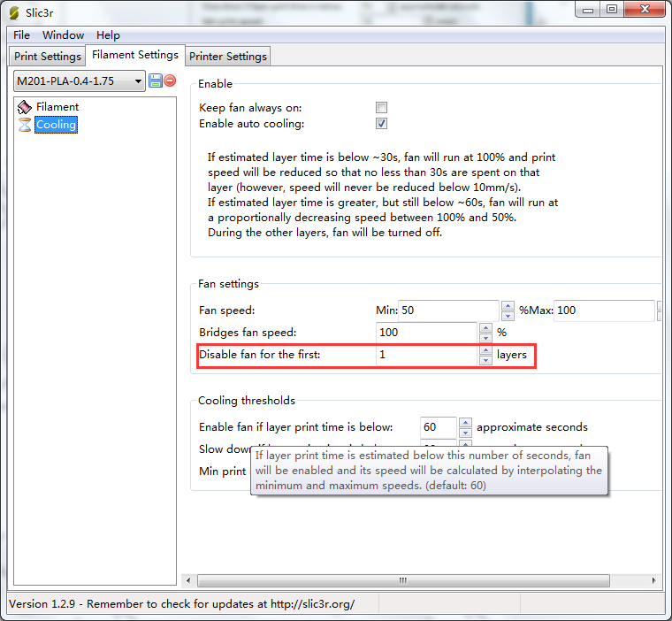Viewport: 672px width, 621px height.
Task: Enable the Keep fan always on checkbox
Action: 381,107
